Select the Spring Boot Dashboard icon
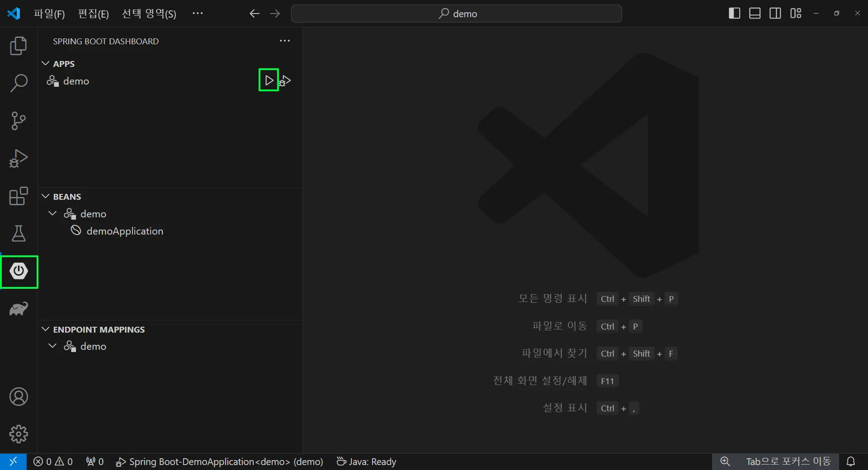This screenshot has width=868, height=470. 19,271
